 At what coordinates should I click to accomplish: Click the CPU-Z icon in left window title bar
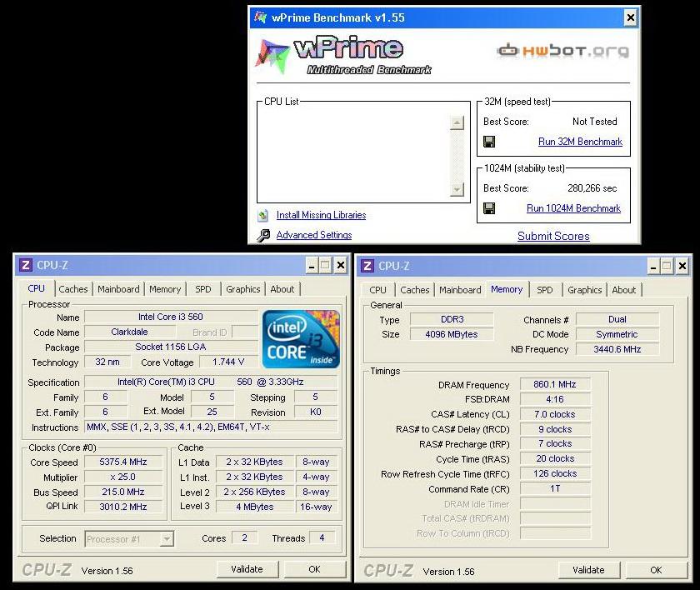(x=26, y=265)
